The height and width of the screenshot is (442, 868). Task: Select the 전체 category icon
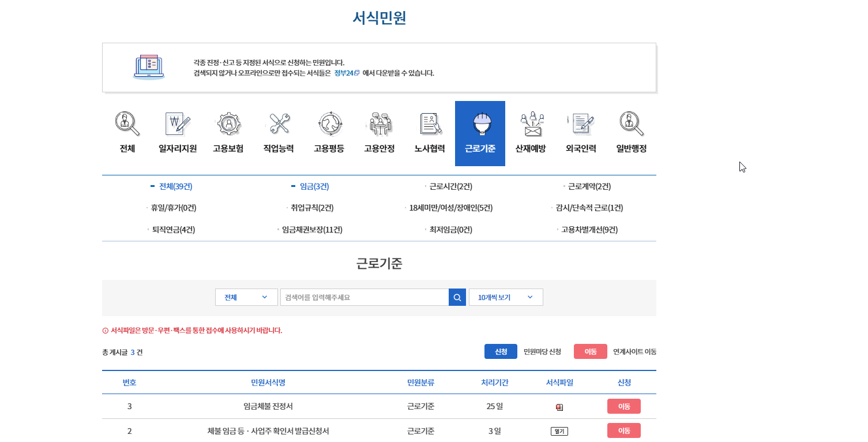click(x=127, y=123)
